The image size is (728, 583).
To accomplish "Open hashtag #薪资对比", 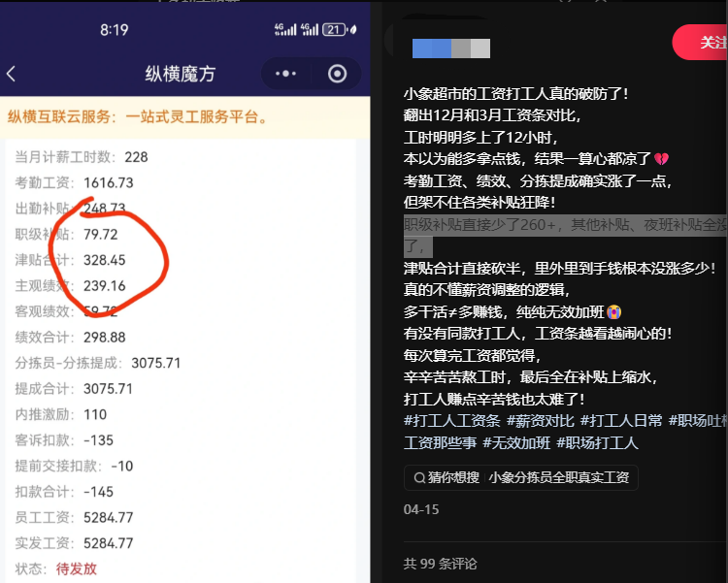I will pyautogui.click(x=540, y=421).
